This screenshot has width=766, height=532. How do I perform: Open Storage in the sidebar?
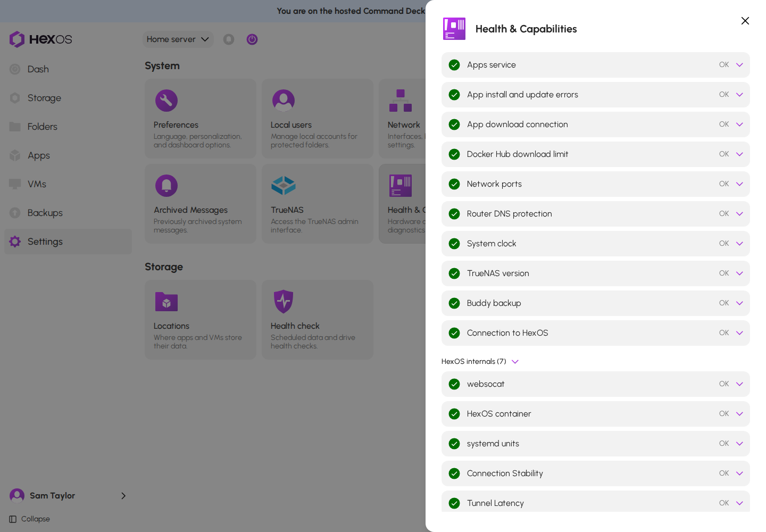(x=68, y=98)
